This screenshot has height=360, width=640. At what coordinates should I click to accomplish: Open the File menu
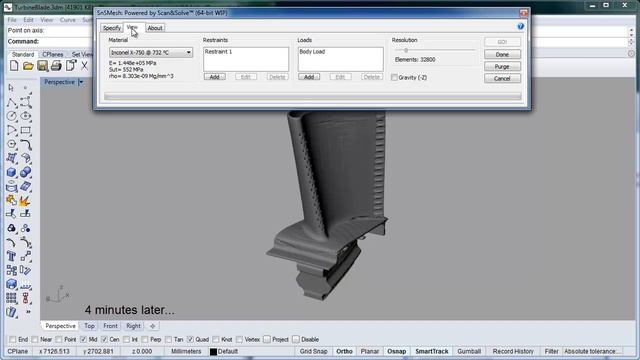pyautogui.click(x=12, y=20)
